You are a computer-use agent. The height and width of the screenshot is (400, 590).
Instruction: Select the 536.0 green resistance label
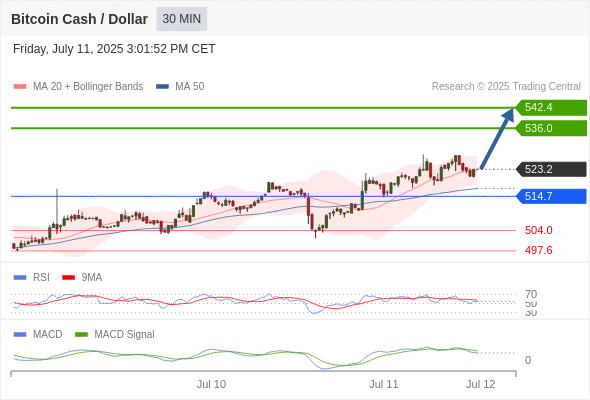[x=551, y=128]
